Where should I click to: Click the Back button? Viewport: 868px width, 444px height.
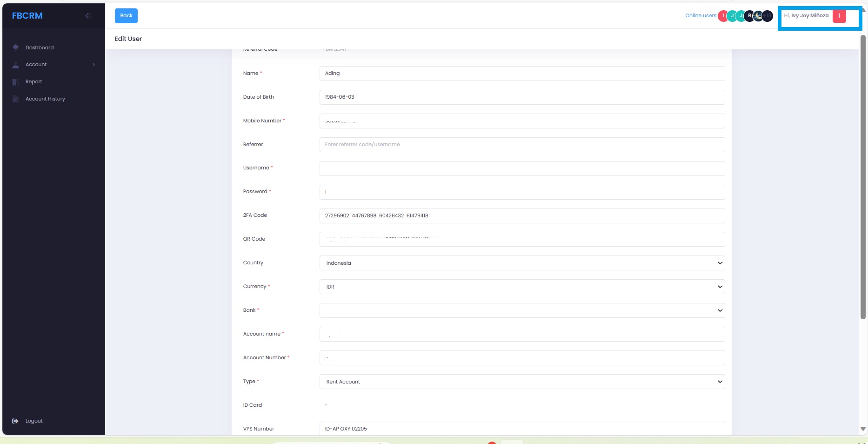tap(126, 16)
